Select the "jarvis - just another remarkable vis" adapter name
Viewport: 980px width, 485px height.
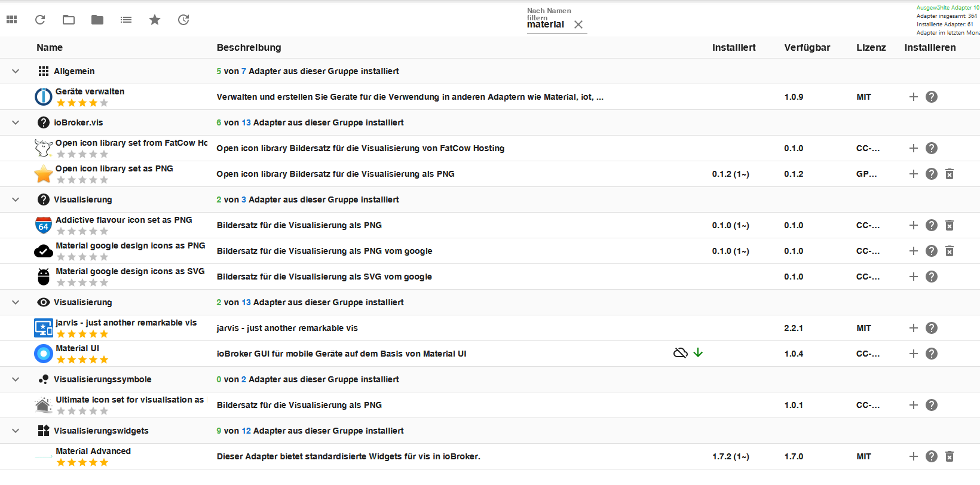click(x=126, y=323)
